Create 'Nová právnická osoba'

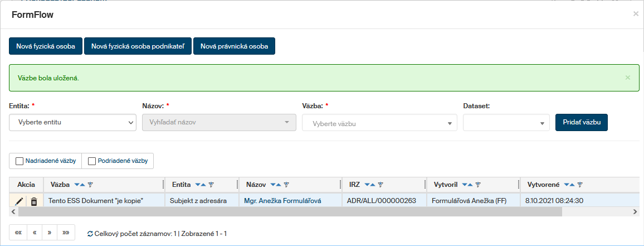[x=234, y=46]
